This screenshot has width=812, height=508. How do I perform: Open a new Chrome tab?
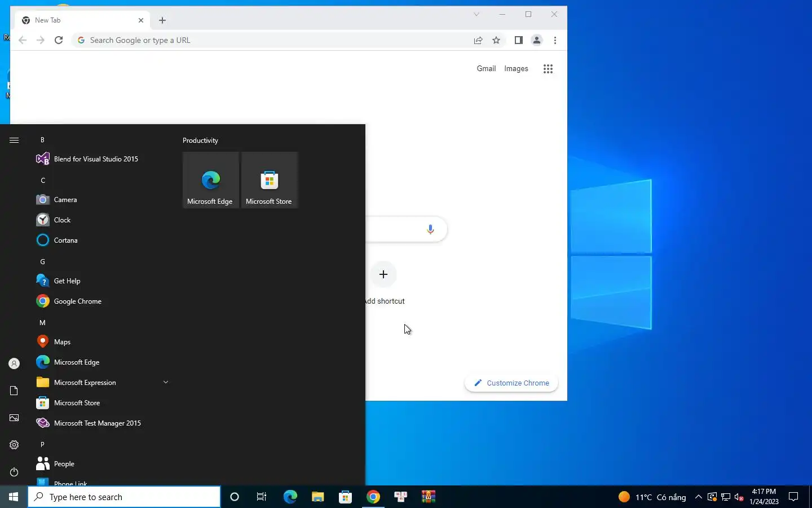[x=162, y=20]
